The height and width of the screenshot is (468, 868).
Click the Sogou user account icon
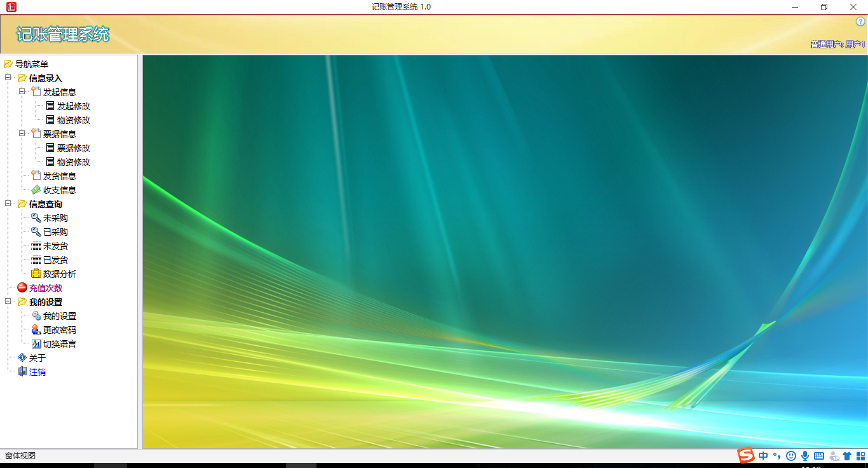click(834, 456)
